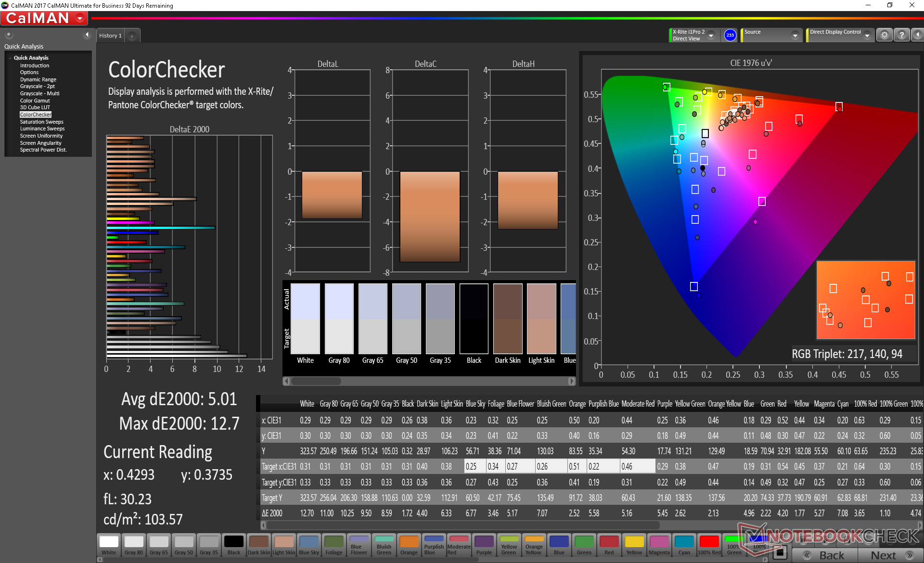Switch to the History 1 tab
This screenshot has height=563, width=924.
pyautogui.click(x=110, y=36)
